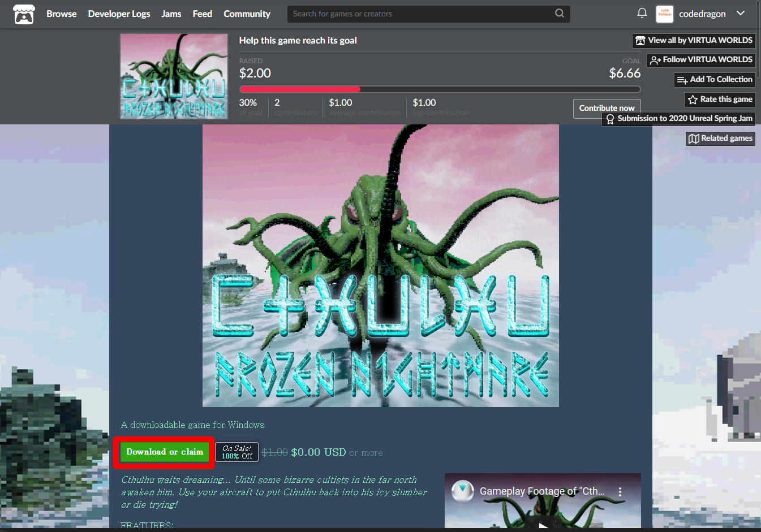Viewport: 761px width, 532px height.
Task: Click the follow person icon
Action: click(x=655, y=60)
